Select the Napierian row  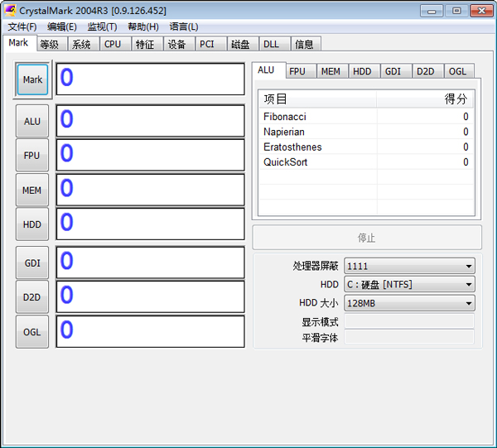[x=366, y=132]
